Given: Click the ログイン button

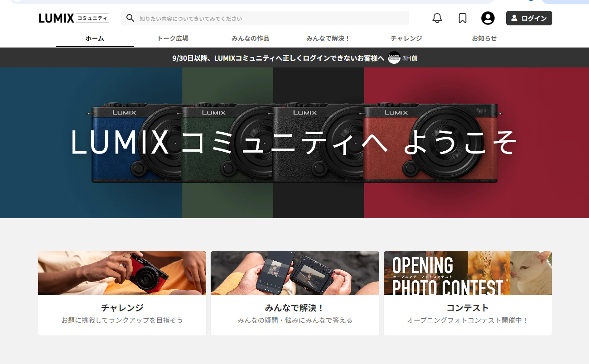Looking at the screenshot, I should coord(529,18).
